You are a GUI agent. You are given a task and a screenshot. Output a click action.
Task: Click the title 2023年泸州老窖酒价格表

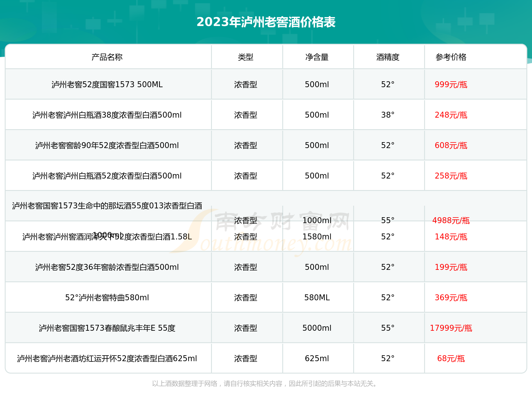[266, 22]
